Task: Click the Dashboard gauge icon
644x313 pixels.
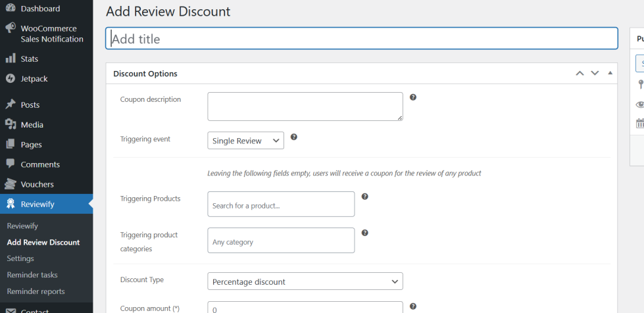Action: [11, 8]
